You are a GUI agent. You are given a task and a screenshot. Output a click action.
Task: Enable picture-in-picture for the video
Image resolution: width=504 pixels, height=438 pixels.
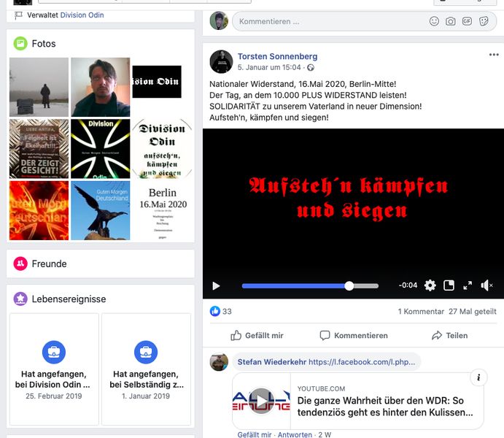tap(449, 285)
